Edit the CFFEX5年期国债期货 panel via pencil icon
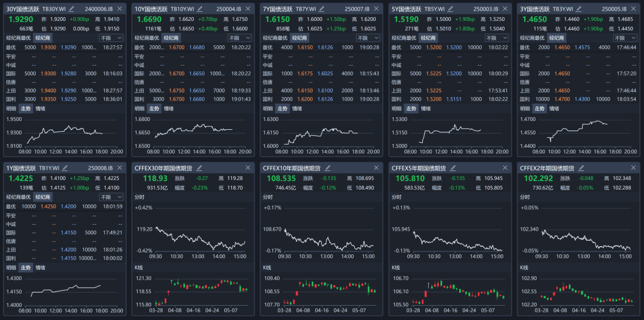644x320 pixels. coord(453,168)
